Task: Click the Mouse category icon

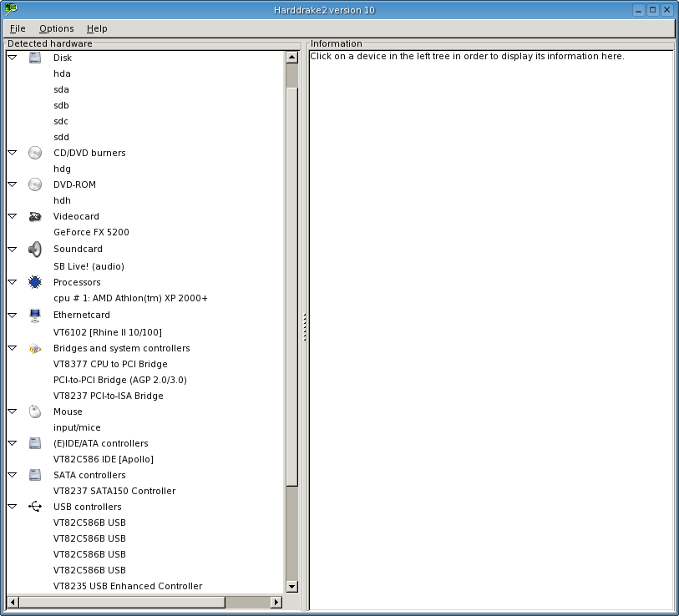Action: 34,412
